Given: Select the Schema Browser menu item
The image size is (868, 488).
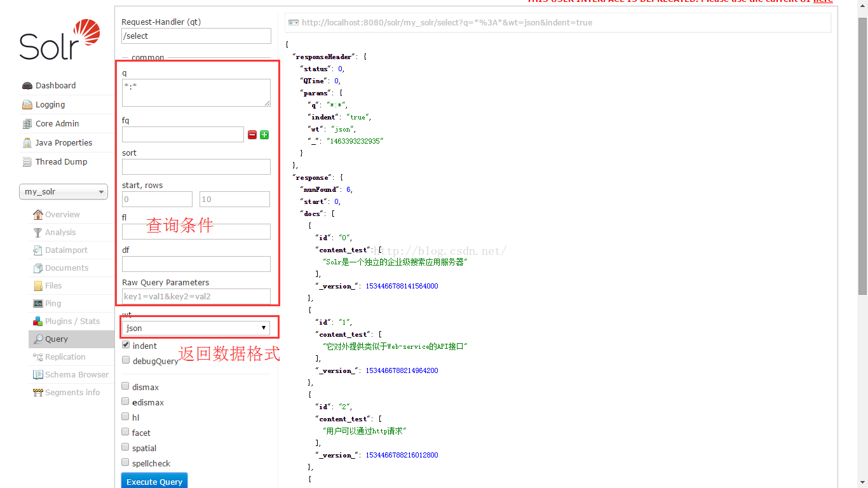Looking at the screenshot, I should 77,375.
